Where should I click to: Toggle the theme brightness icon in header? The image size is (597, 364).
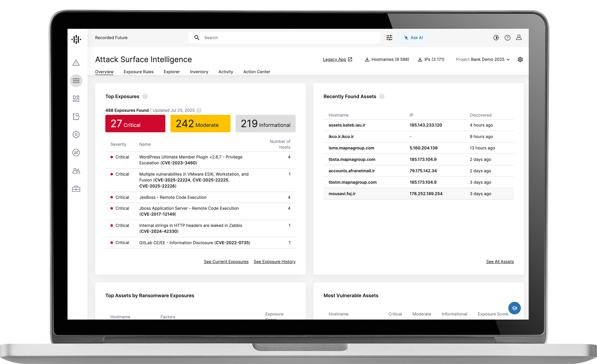coord(496,38)
